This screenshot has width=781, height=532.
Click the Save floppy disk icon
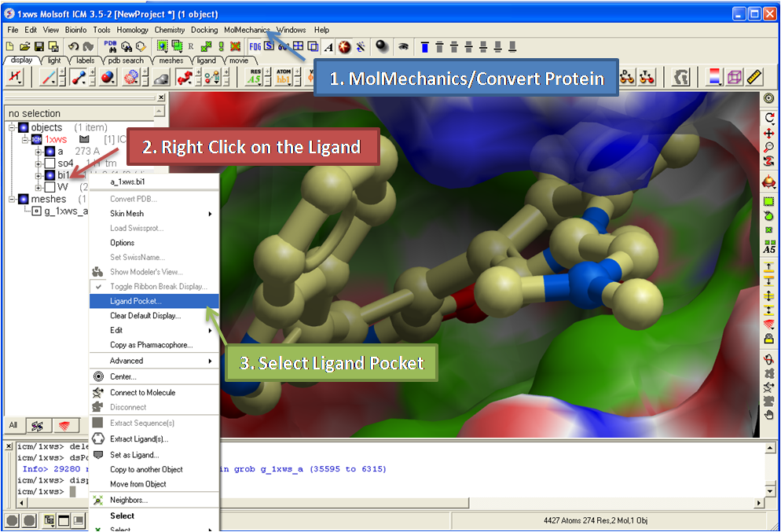38,47
